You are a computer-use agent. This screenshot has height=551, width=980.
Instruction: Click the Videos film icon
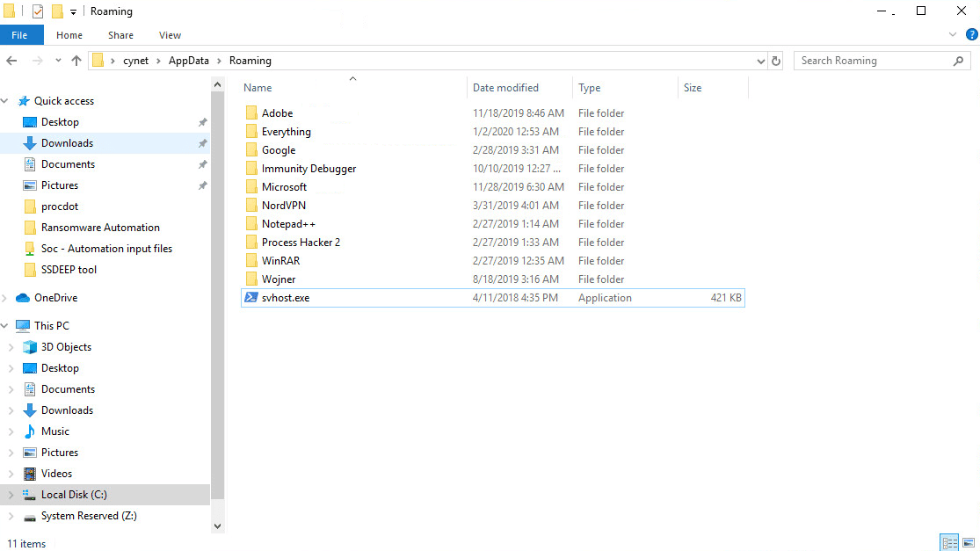(29, 474)
